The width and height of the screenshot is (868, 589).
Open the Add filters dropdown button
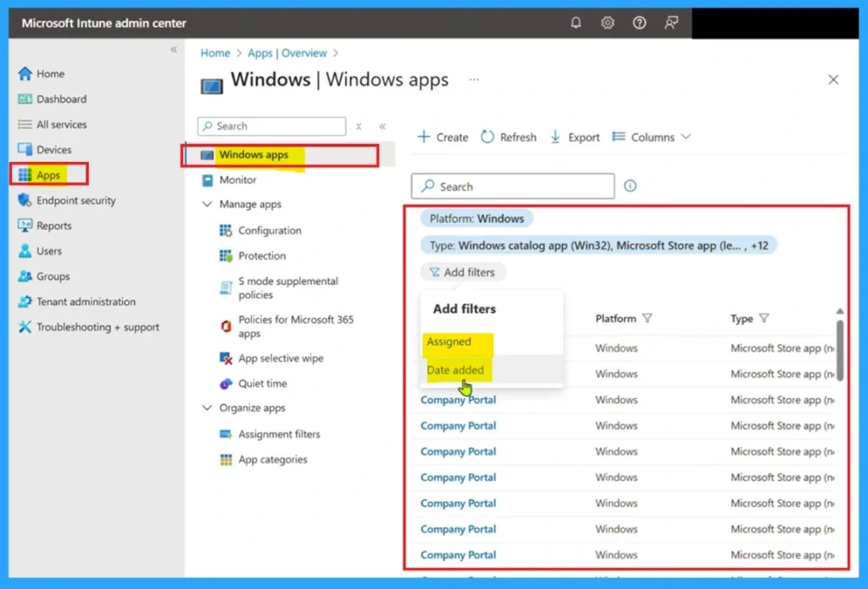click(463, 272)
